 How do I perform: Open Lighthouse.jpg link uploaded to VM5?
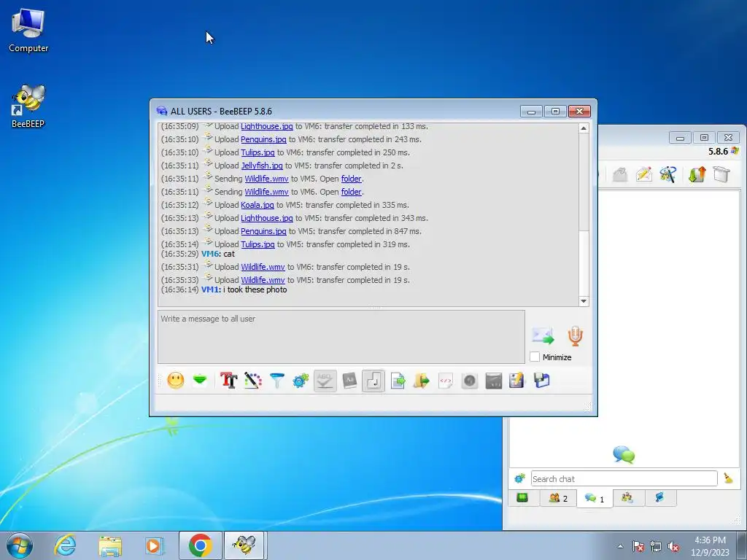[267, 218]
